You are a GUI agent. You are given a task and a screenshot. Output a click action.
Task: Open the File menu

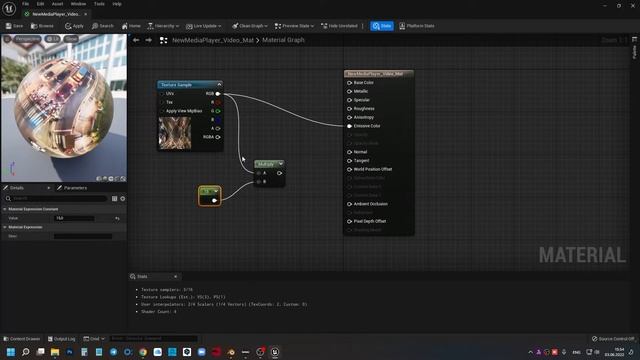25,4
